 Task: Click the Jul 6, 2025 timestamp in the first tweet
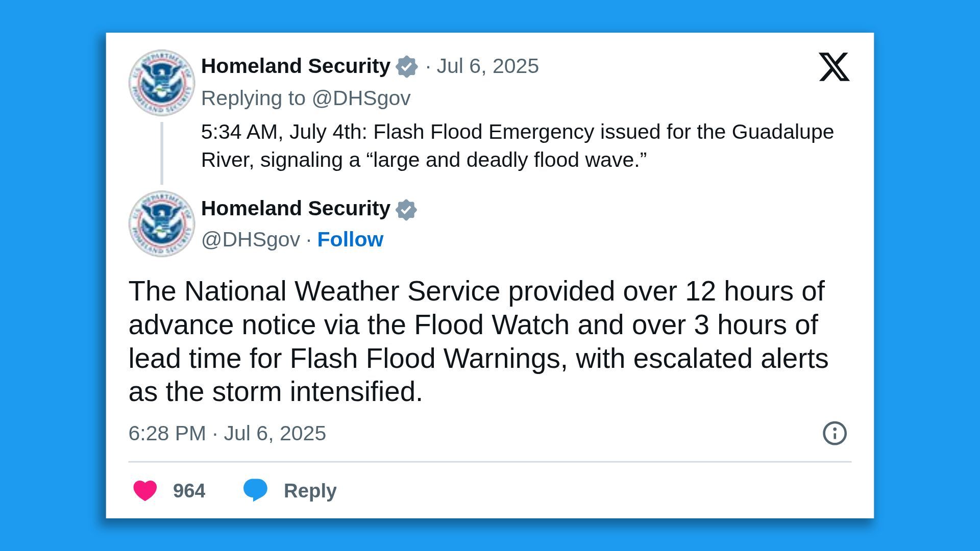[x=487, y=65]
